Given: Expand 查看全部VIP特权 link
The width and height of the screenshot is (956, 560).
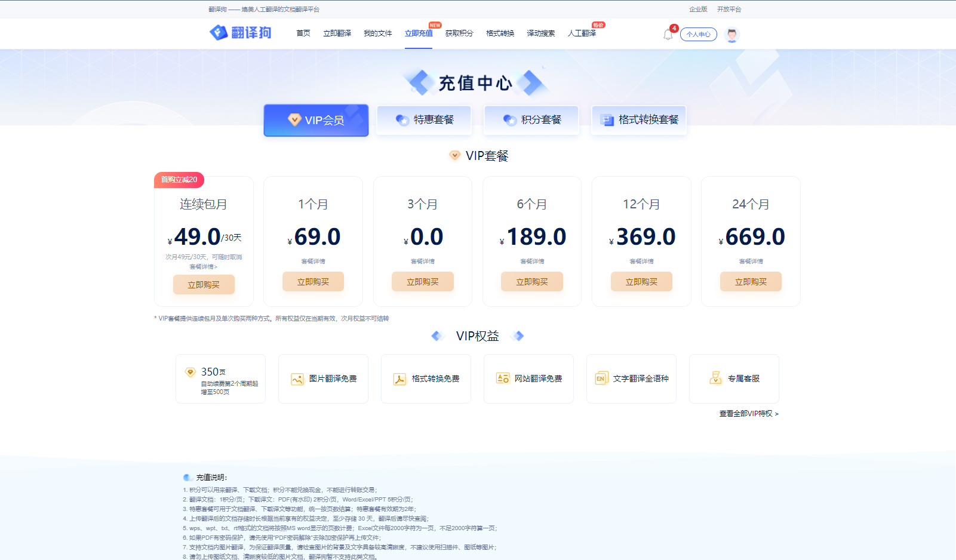Looking at the screenshot, I should pyautogui.click(x=749, y=414).
